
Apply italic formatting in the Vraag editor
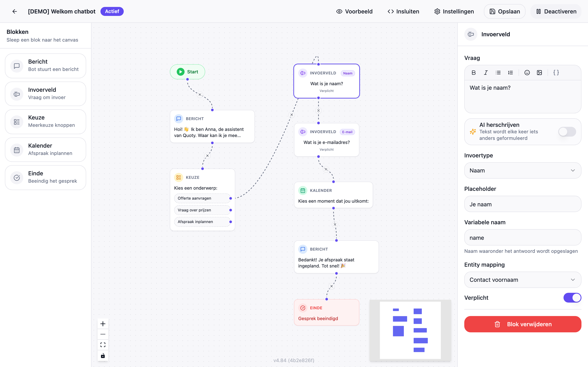486,73
